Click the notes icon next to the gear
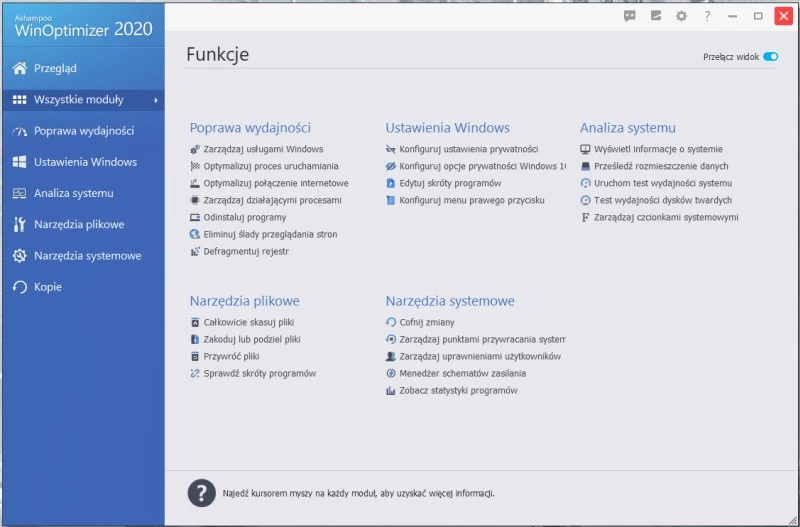 [656, 16]
